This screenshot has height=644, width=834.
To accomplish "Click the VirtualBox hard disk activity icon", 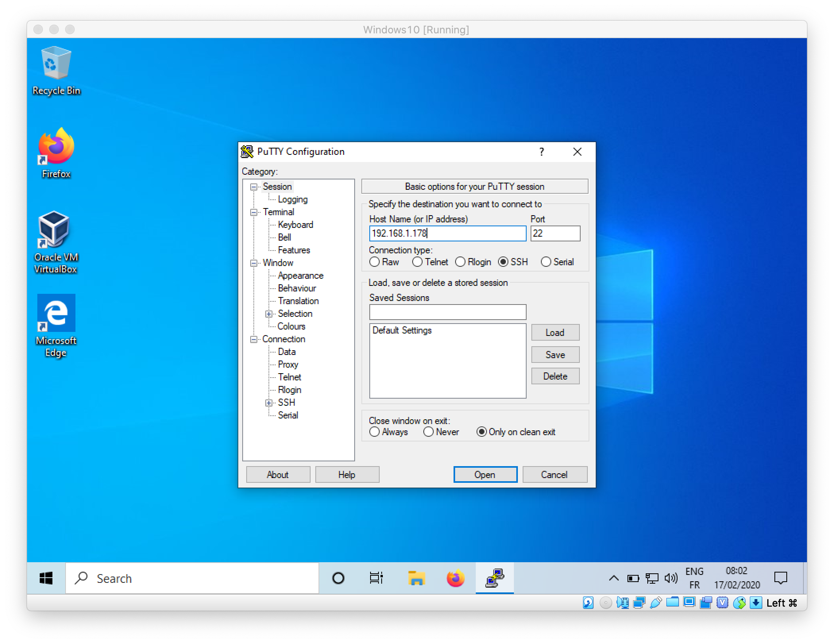I will [588, 603].
